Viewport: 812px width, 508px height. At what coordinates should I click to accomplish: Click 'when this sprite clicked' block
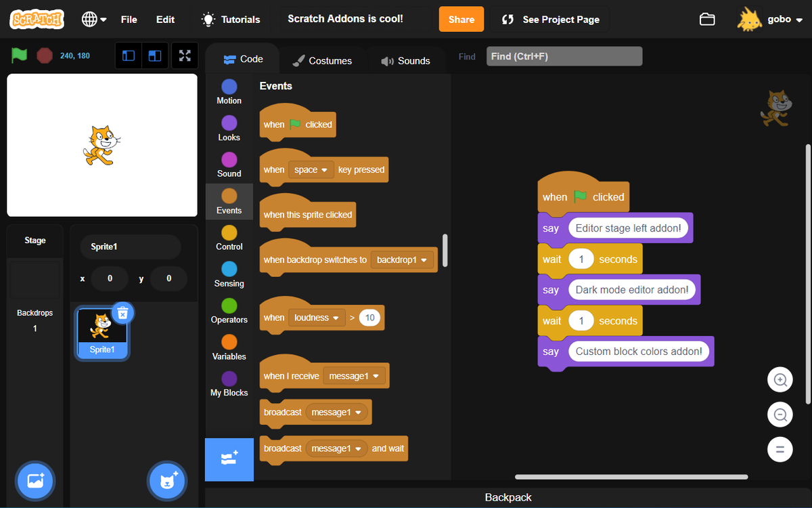(307, 213)
